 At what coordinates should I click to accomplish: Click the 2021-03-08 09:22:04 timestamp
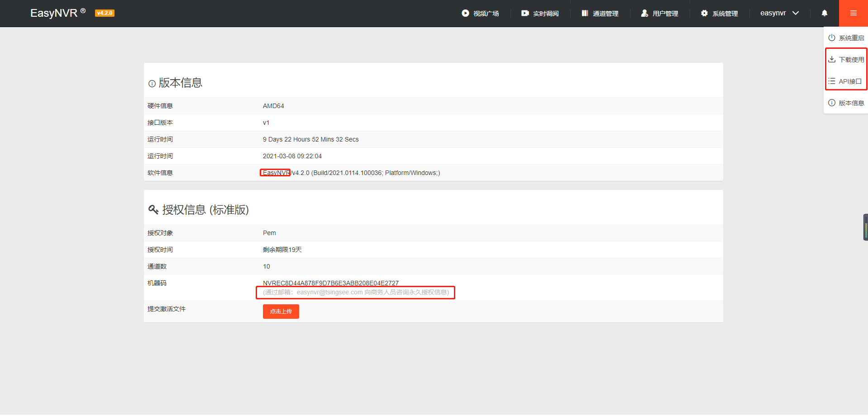click(292, 156)
